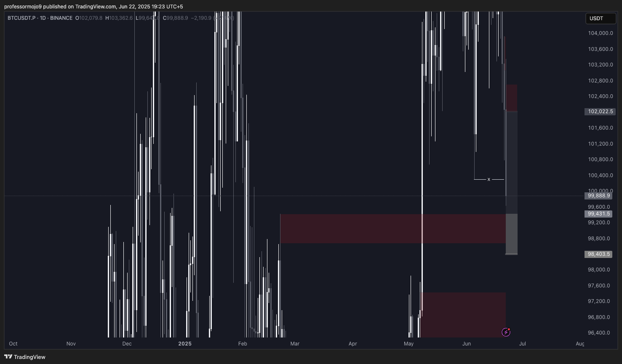Image resolution: width=622 pixels, height=364 pixels.
Task: Click the change value −2,190.9
Action: (x=201, y=18)
